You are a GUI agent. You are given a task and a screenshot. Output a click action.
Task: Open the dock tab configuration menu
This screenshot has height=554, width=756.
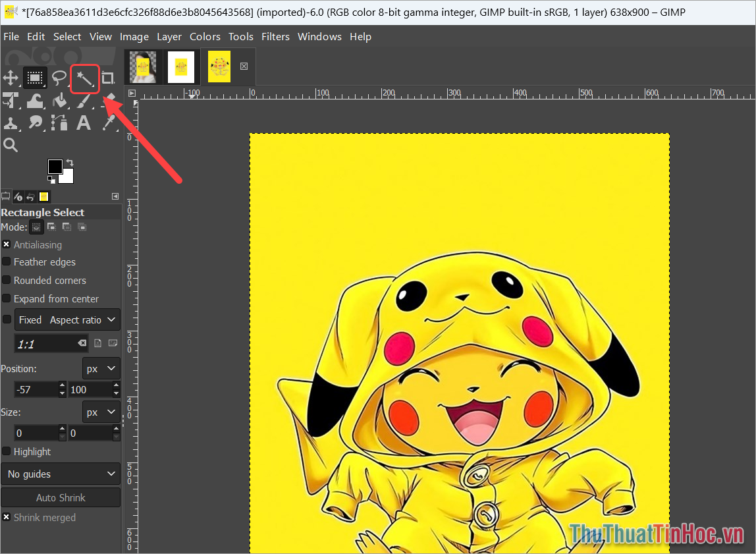115,196
